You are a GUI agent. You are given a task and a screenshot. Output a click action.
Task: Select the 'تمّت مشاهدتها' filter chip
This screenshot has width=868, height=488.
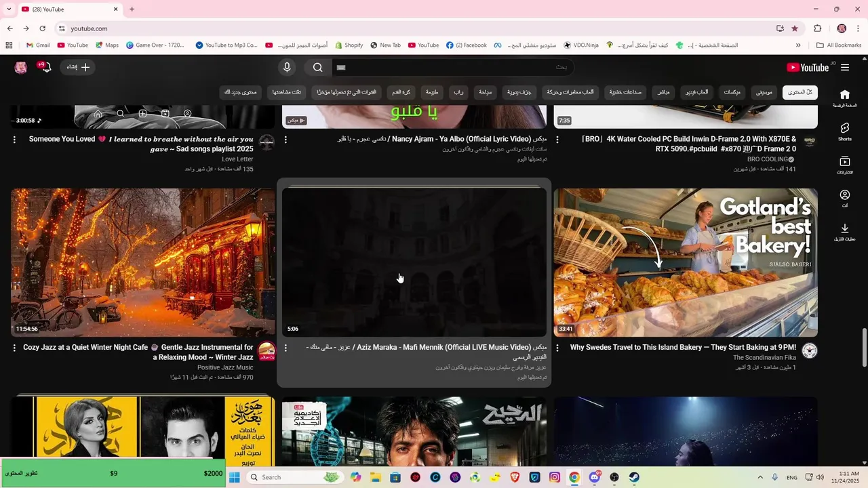tap(287, 92)
